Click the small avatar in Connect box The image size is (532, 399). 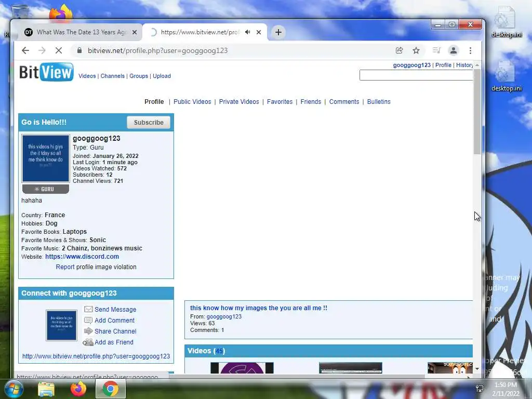click(x=61, y=325)
